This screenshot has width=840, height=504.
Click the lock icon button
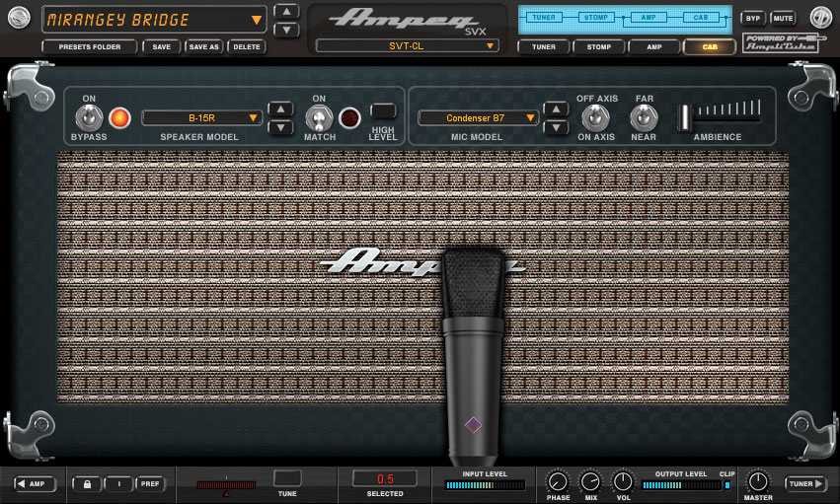tap(87, 484)
